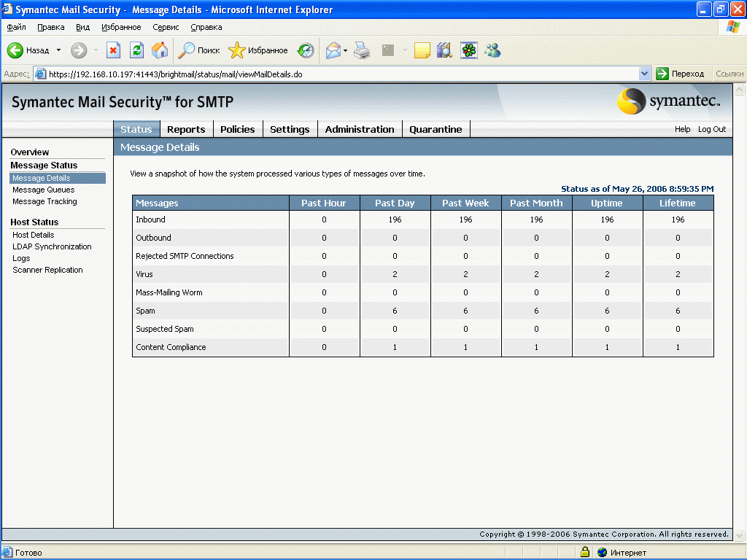Expand the Back button history dropdown arrow
Viewport: 747px width, 560px height.
click(59, 50)
